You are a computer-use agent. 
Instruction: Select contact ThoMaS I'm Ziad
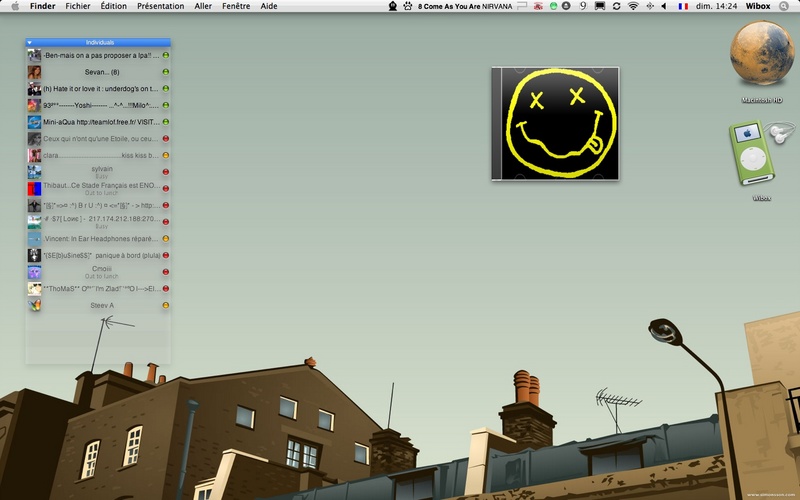[98, 289]
